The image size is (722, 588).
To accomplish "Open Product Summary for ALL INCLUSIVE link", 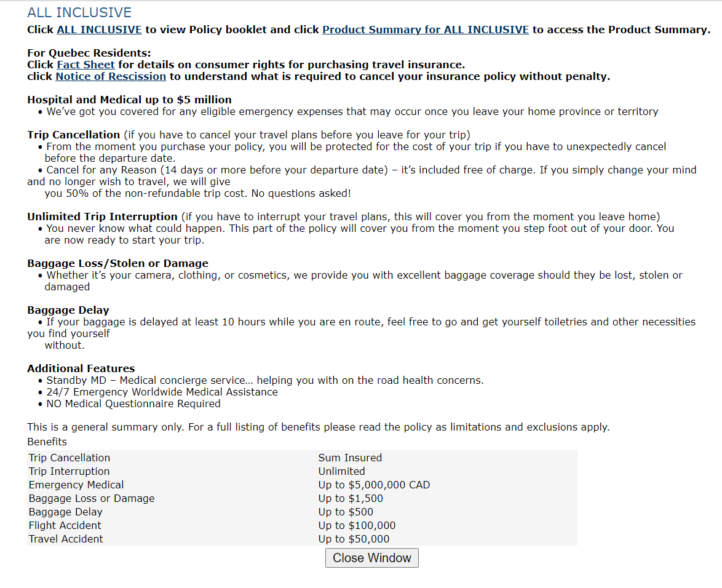I will (x=425, y=30).
